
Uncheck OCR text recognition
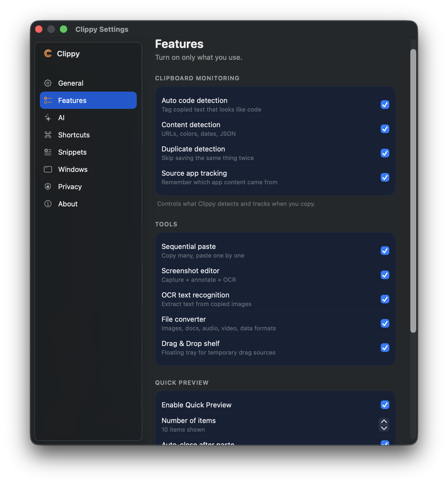[385, 299]
